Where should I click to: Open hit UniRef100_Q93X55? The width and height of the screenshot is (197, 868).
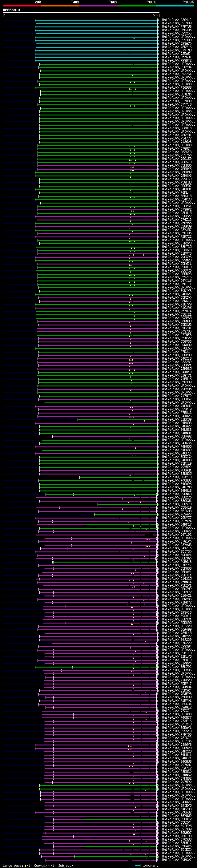[177, 33]
